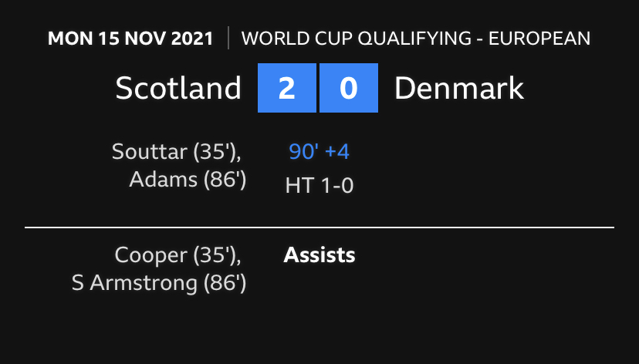Select the Scotland team name

(178, 89)
